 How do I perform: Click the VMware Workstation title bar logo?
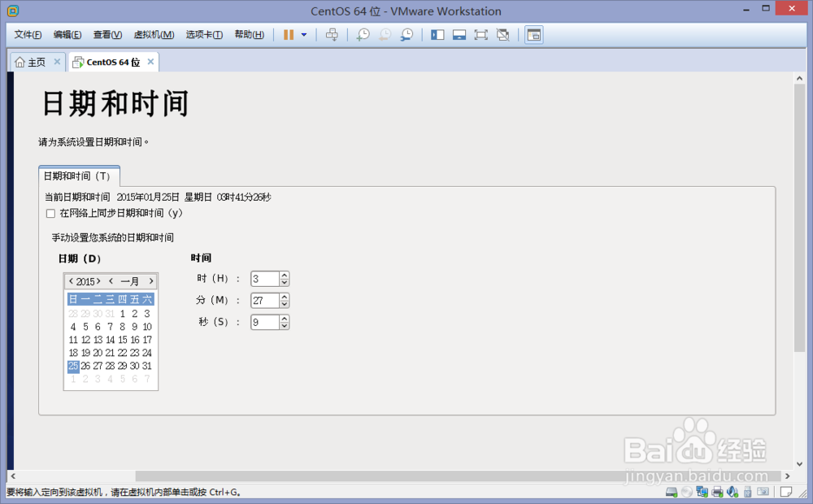coord(13,11)
